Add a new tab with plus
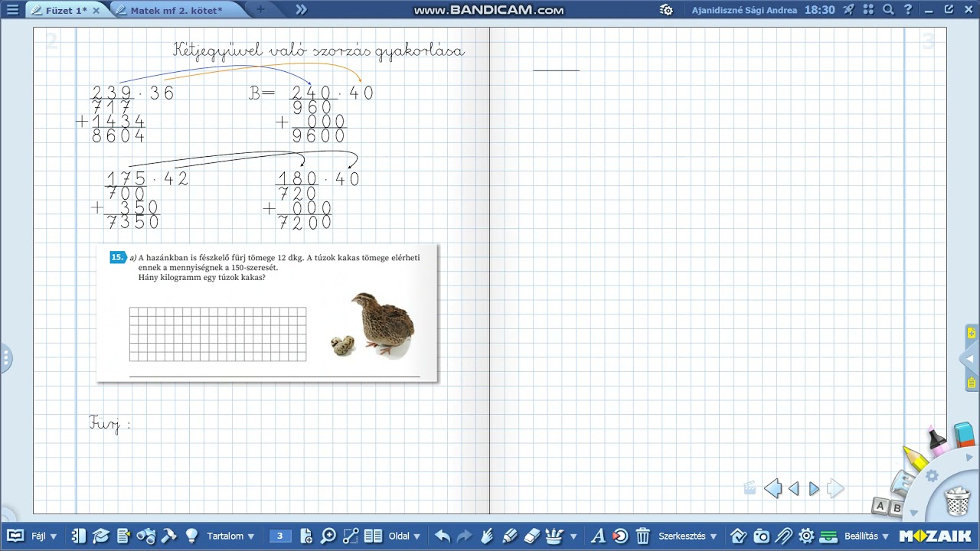 pos(260,10)
